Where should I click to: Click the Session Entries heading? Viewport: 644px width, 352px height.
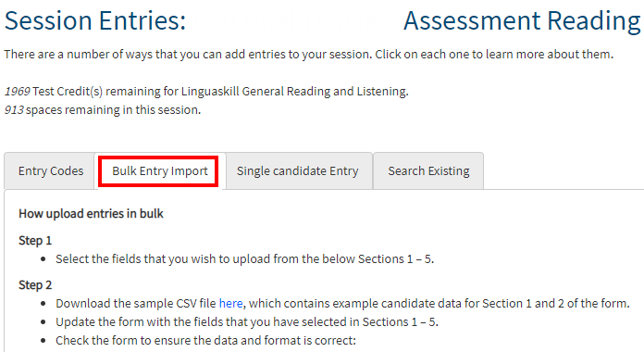click(95, 20)
